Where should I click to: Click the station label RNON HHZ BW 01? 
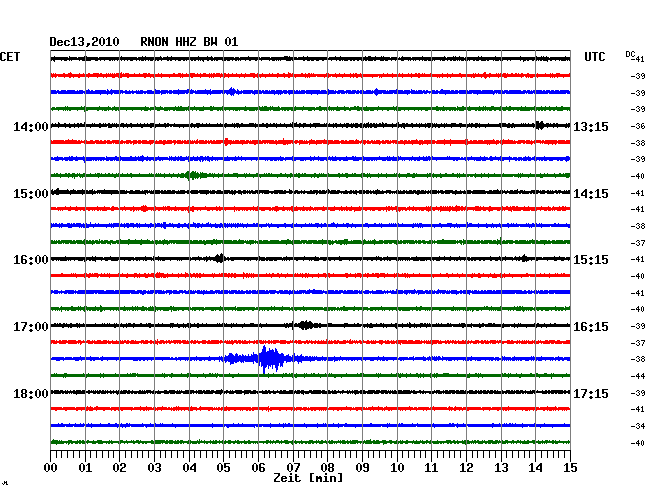189,42
